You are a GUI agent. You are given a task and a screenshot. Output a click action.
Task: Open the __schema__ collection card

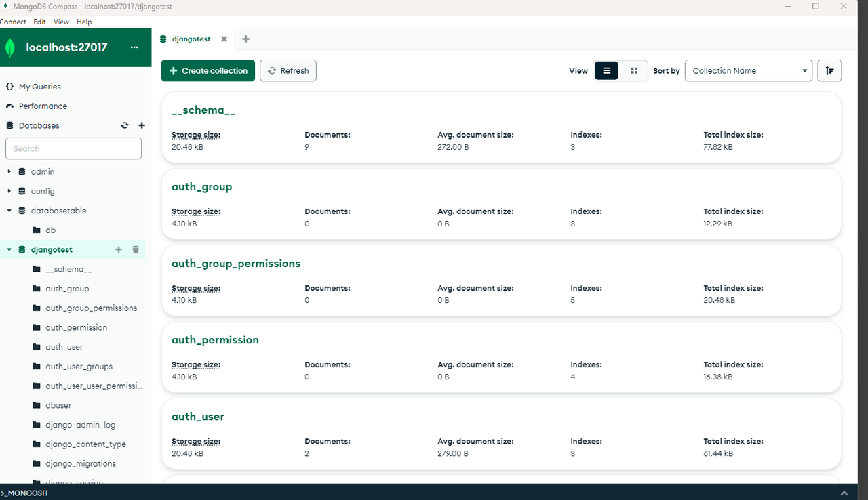pyautogui.click(x=501, y=127)
